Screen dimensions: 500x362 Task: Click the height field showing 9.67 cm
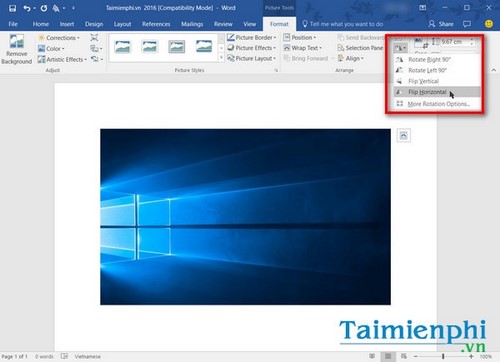[x=455, y=42]
